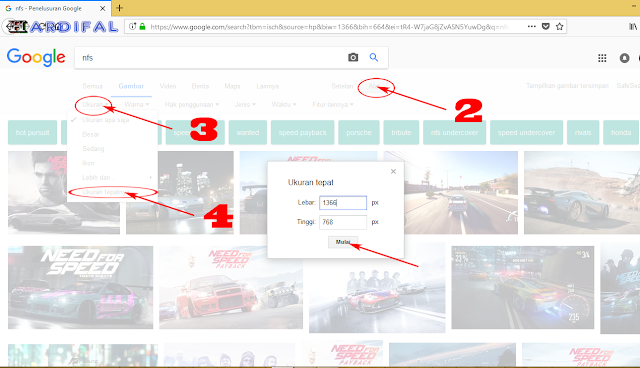640x368 pixels.
Task: Click the Google logo
Action: click(36, 57)
